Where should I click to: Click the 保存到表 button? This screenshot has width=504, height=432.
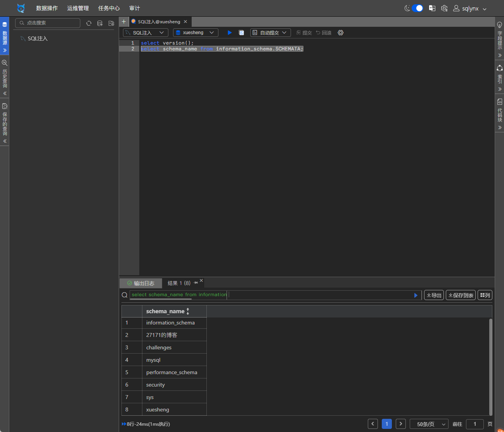point(461,295)
